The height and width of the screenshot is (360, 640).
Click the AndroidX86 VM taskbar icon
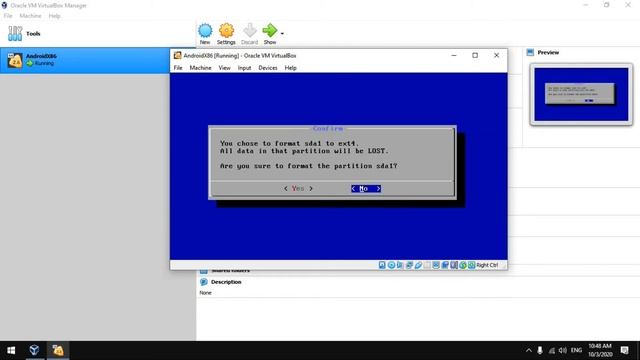tap(58, 350)
